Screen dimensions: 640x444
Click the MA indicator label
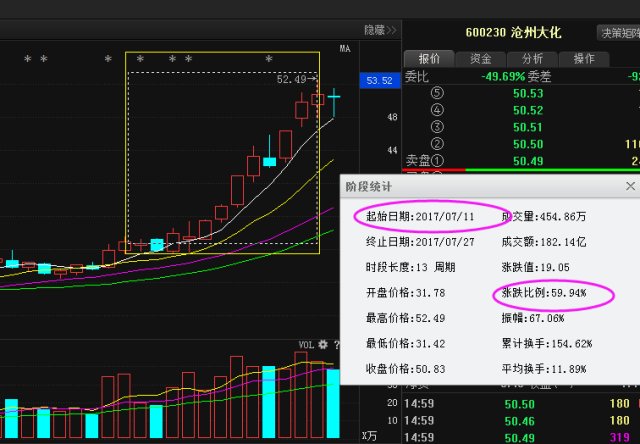[x=345, y=48]
